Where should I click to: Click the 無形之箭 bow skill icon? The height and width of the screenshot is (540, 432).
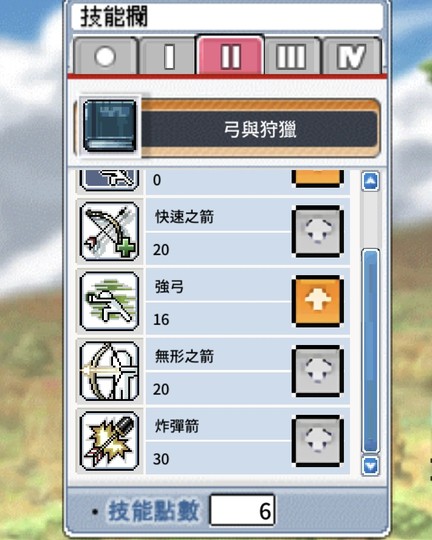(x=110, y=371)
